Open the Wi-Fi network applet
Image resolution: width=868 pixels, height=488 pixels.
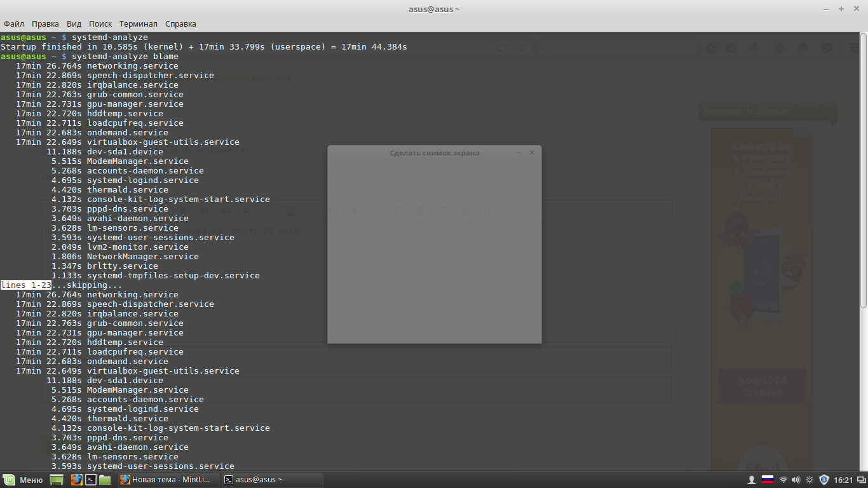tap(783, 480)
